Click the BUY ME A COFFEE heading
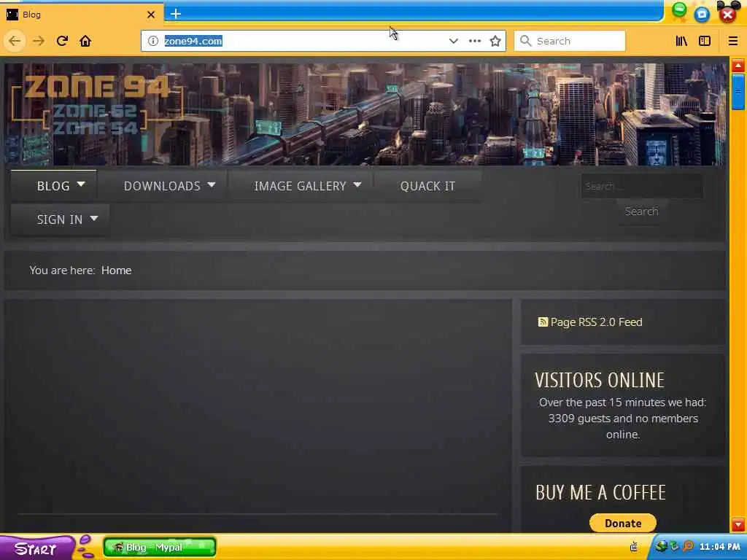Viewport: 747px width, 560px height. 600,492
